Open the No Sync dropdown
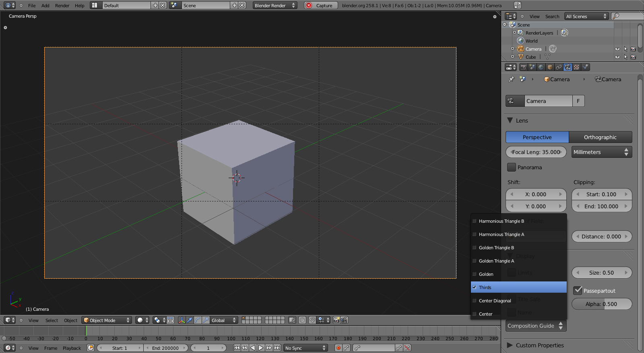This screenshot has width=644, height=353. pyautogui.click(x=306, y=348)
